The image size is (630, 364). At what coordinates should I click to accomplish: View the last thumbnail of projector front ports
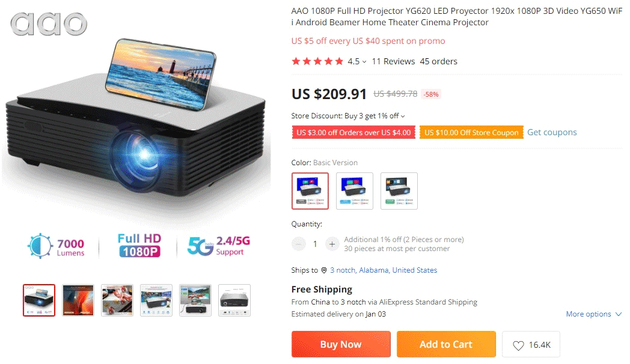point(234,300)
